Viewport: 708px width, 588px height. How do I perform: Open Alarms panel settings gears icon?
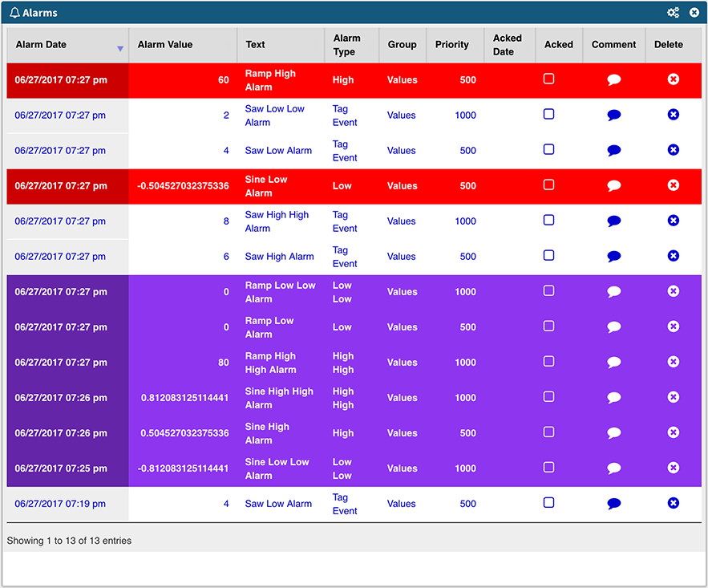pyautogui.click(x=673, y=13)
